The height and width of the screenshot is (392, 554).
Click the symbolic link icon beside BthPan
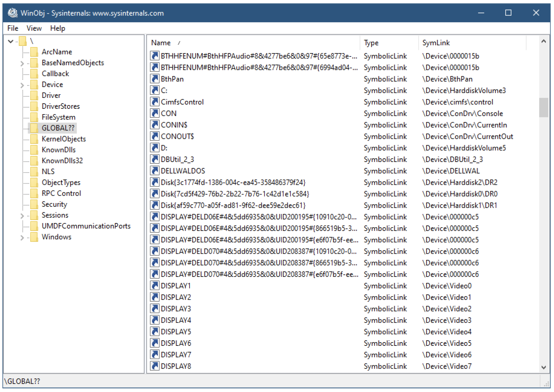155,79
